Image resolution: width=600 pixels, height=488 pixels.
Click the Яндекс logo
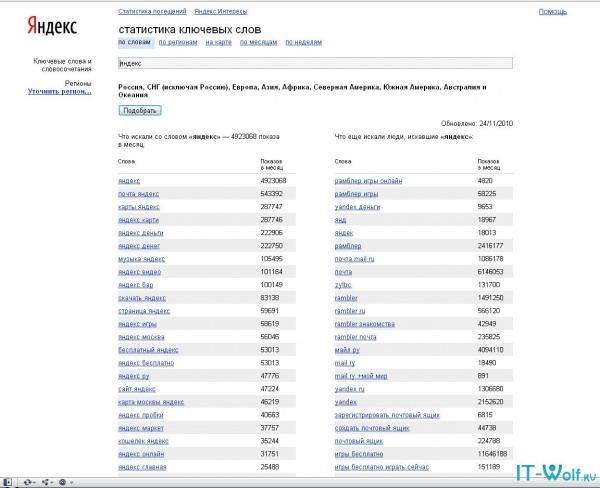coord(52,26)
